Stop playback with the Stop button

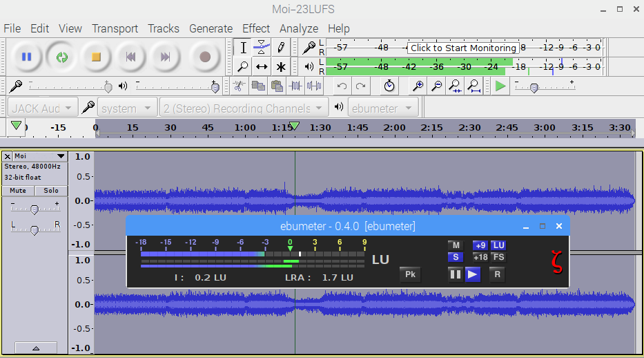pyautogui.click(x=96, y=57)
